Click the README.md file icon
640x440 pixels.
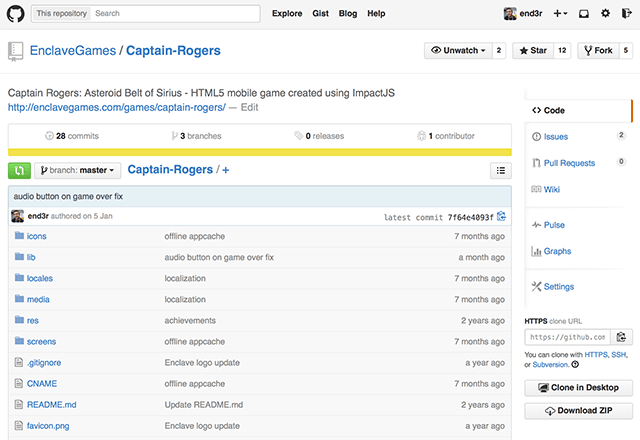coord(18,404)
